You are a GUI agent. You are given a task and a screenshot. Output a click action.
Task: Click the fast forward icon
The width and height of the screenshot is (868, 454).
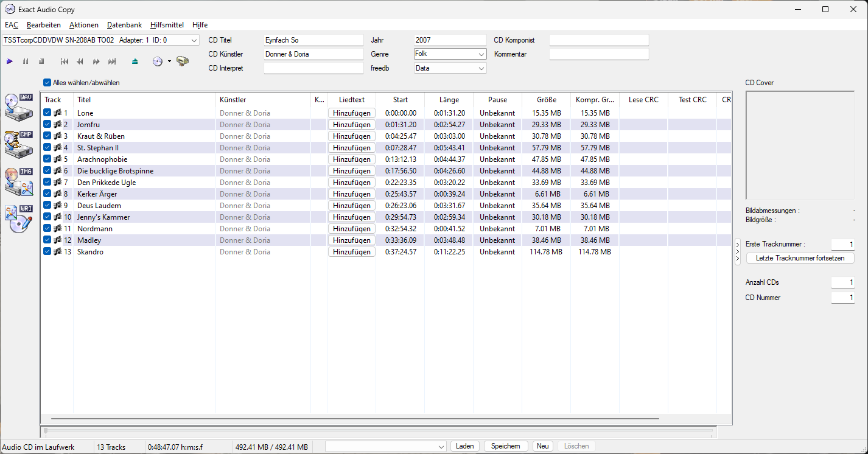pos(96,61)
